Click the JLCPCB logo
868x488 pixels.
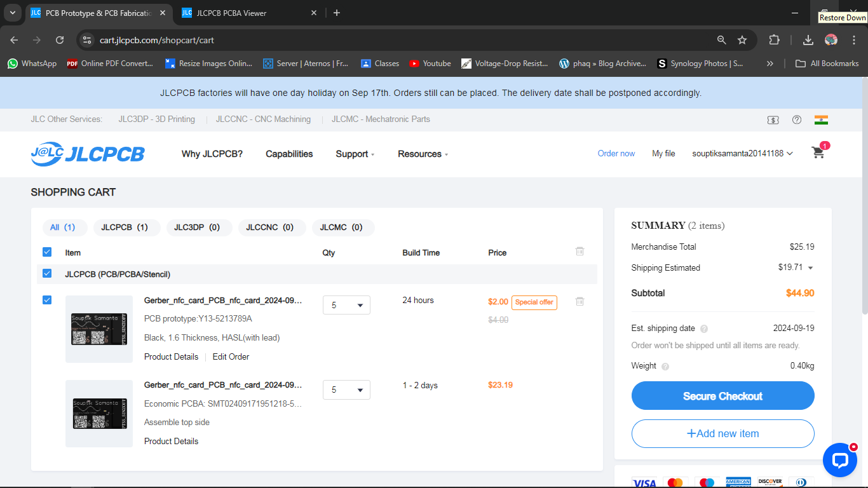pos(88,154)
